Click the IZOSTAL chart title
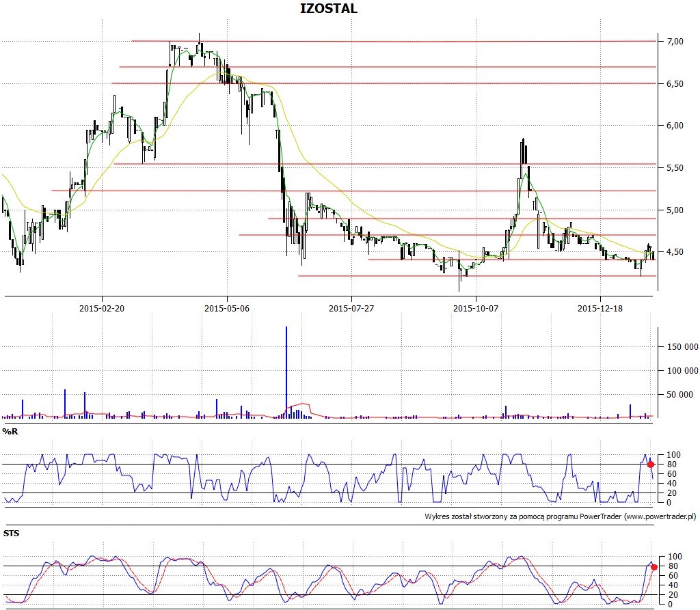 pos(329,8)
